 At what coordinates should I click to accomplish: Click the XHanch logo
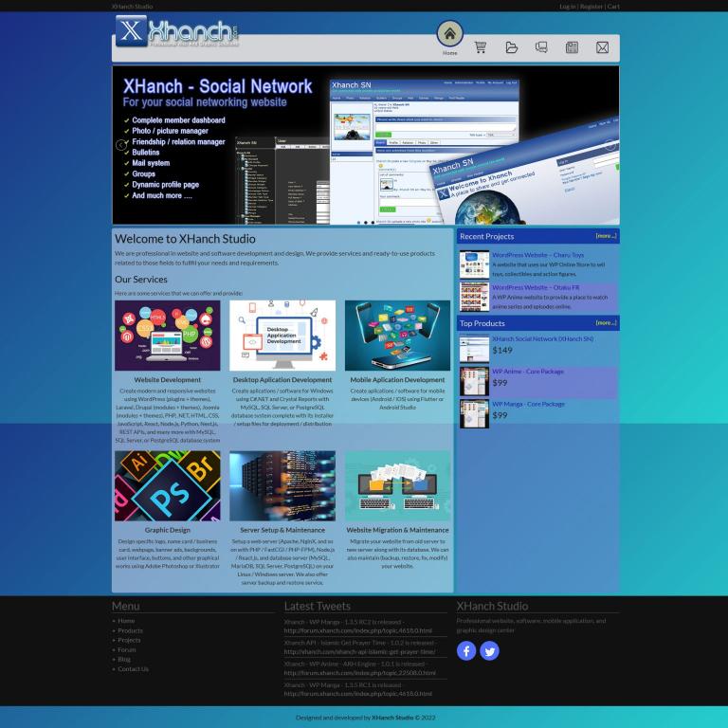(x=177, y=31)
